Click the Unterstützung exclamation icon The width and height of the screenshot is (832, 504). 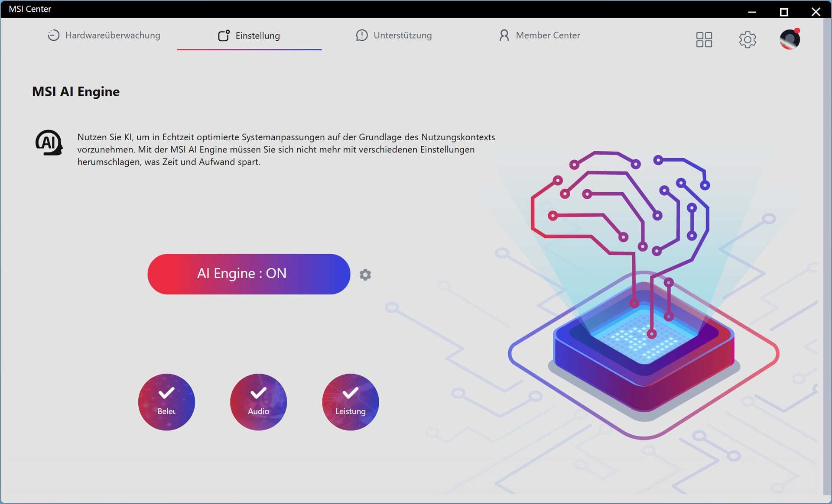tap(361, 36)
